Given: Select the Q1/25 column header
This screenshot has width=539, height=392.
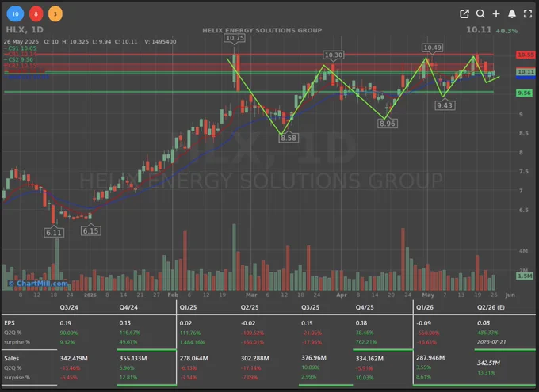Looking at the screenshot, I should coord(189,307).
